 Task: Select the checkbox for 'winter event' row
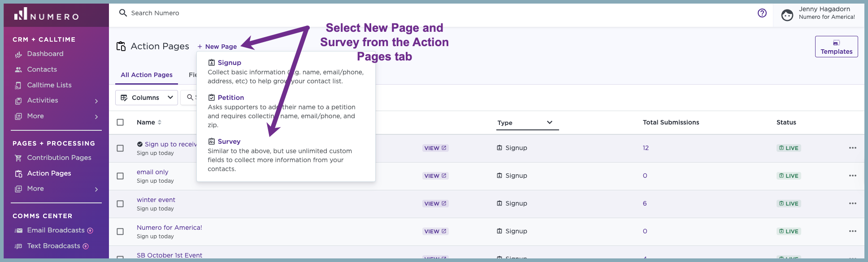pyautogui.click(x=120, y=204)
